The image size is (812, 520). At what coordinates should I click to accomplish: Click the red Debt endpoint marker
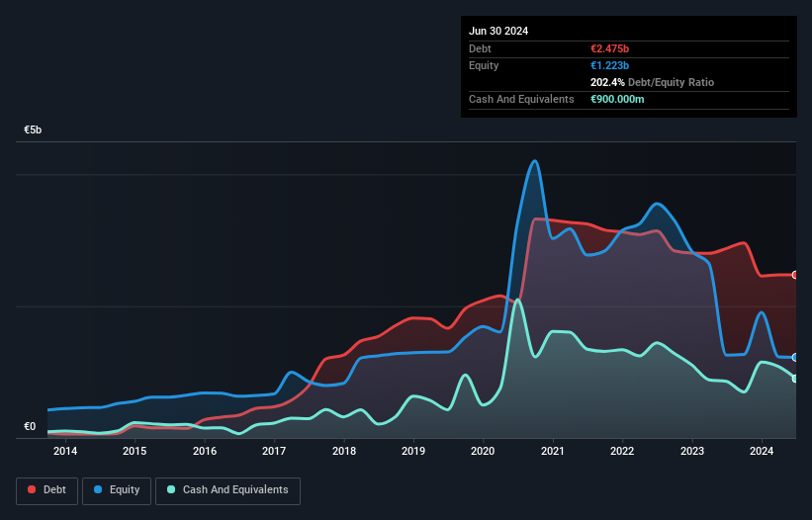pyautogui.click(x=795, y=275)
